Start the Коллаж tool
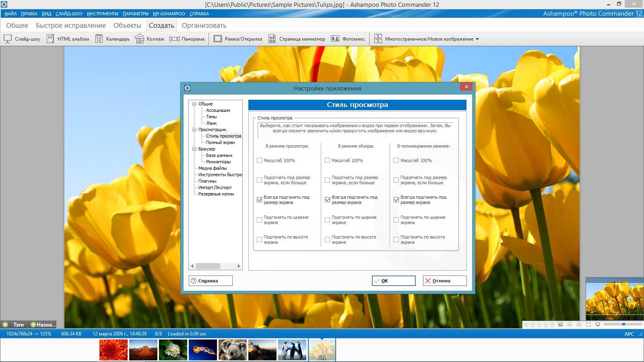Screen dimensions: 644x362 click(x=150, y=39)
